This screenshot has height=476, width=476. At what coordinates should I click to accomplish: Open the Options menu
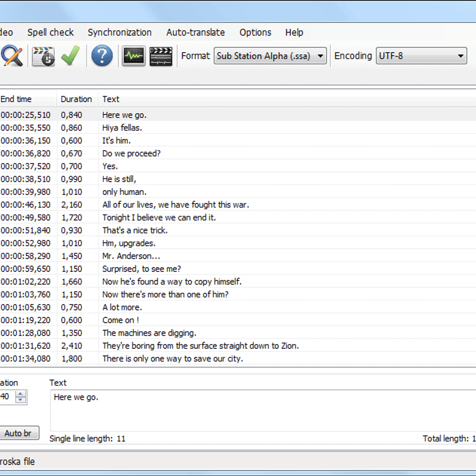(x=255, y=33)
